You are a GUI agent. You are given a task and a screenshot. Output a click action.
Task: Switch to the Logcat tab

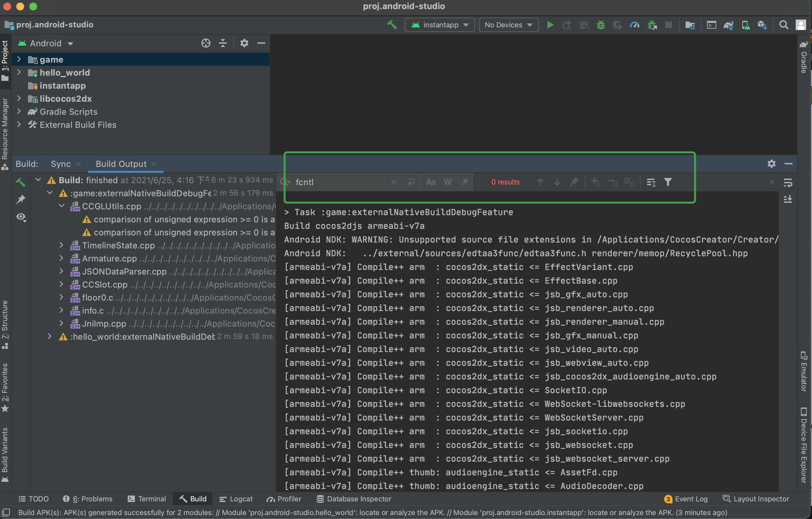[x=236, y=499]
